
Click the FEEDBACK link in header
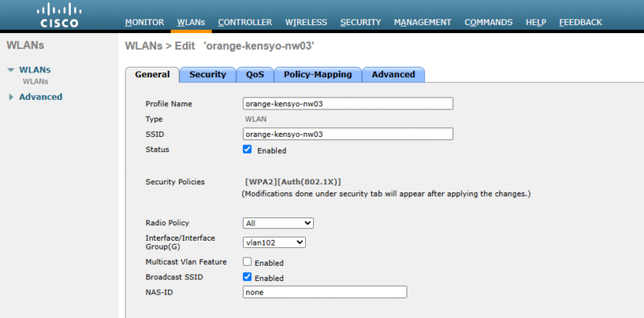580,23
